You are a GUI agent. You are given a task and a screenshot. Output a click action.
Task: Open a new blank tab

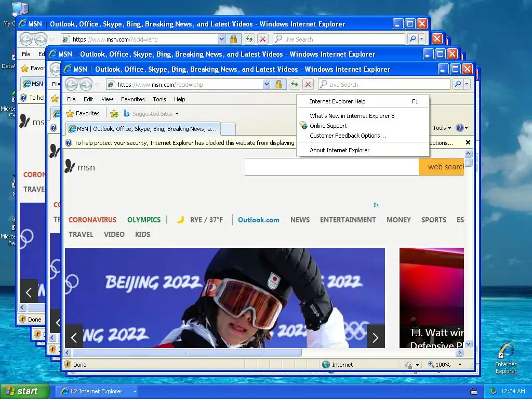click(228, 129)
